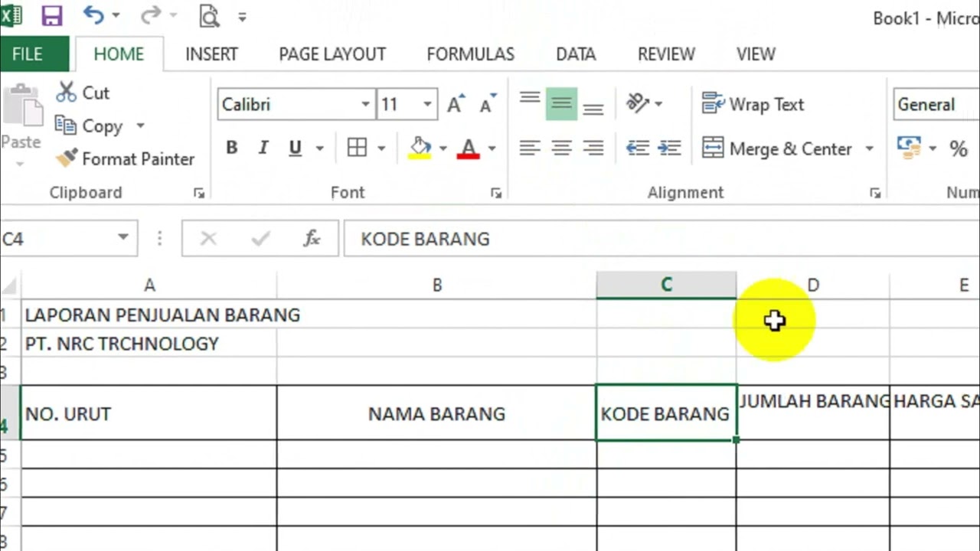The height and width of the screenshot is (551, 980).
Task: Open Print Preview icon in Quick Access Toolbar
Action: point(208,15)
